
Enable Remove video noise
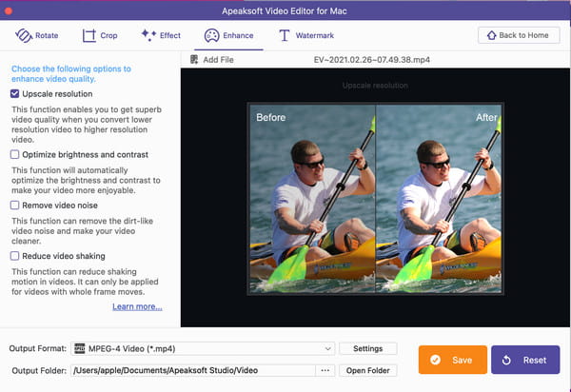[14, 206]
